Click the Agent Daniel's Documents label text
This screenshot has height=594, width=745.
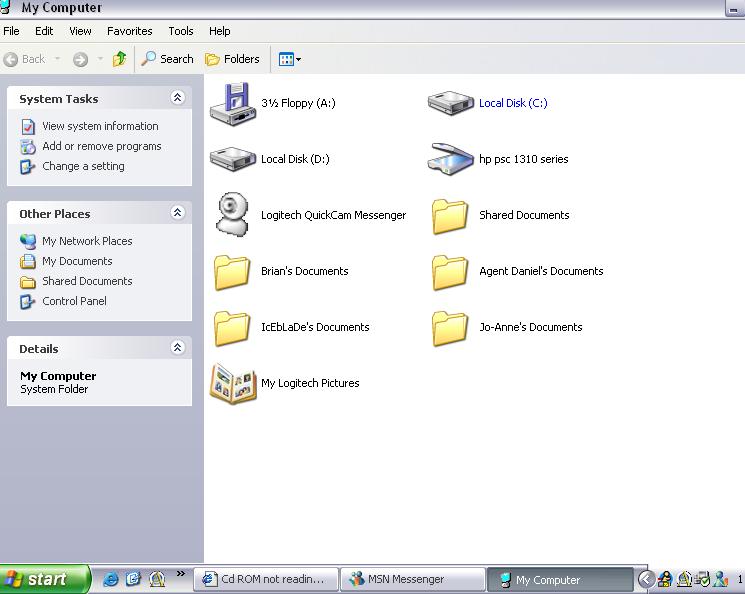pyautogui.click(x=541, y=271)
